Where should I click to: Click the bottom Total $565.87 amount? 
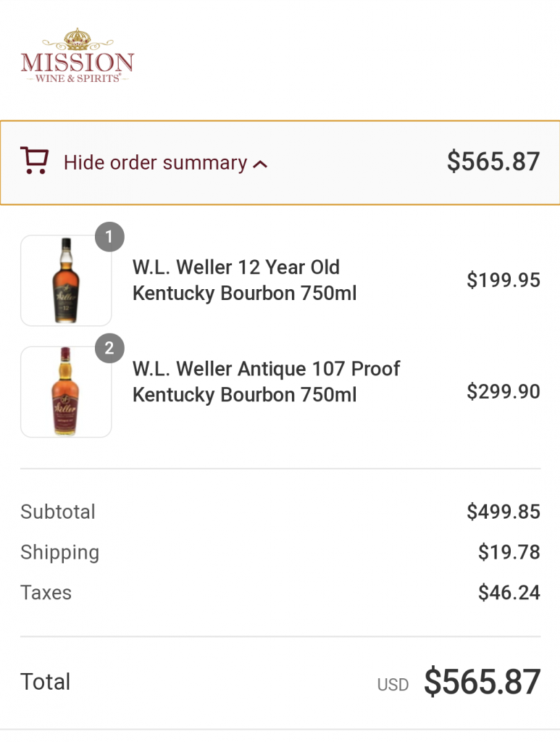pyautogui.click(x=482, y=682)
